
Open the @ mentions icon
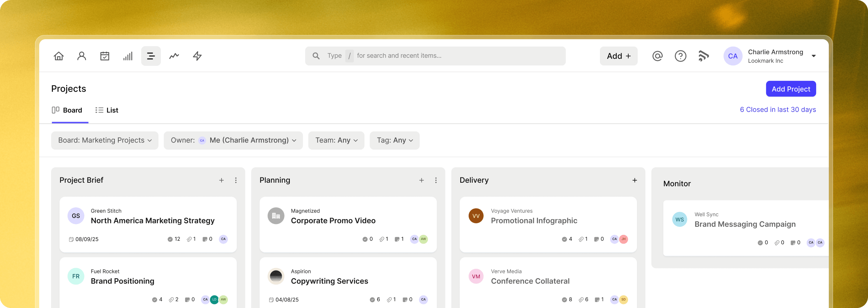pyautogui.click(x=657, y=56)
